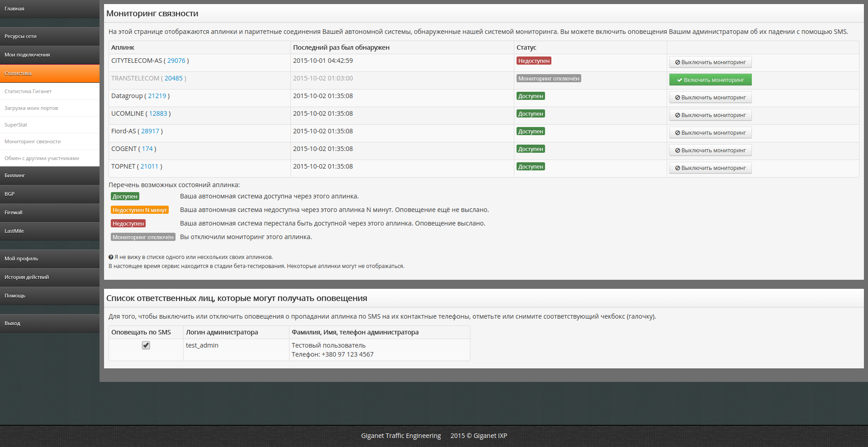Image resolution: width=868 pixels, height=447 pixels.
Task: Open AS number 174 link
Action: click(x=147, y=149)
